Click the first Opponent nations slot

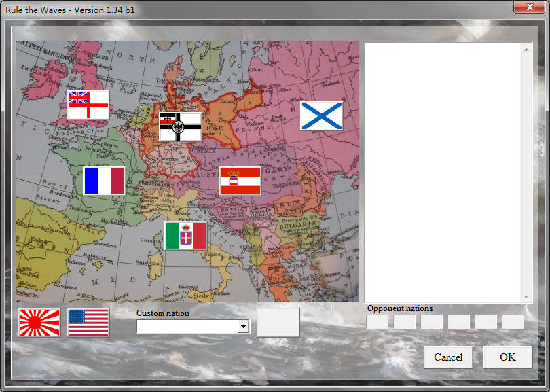[x=378, y=322]
